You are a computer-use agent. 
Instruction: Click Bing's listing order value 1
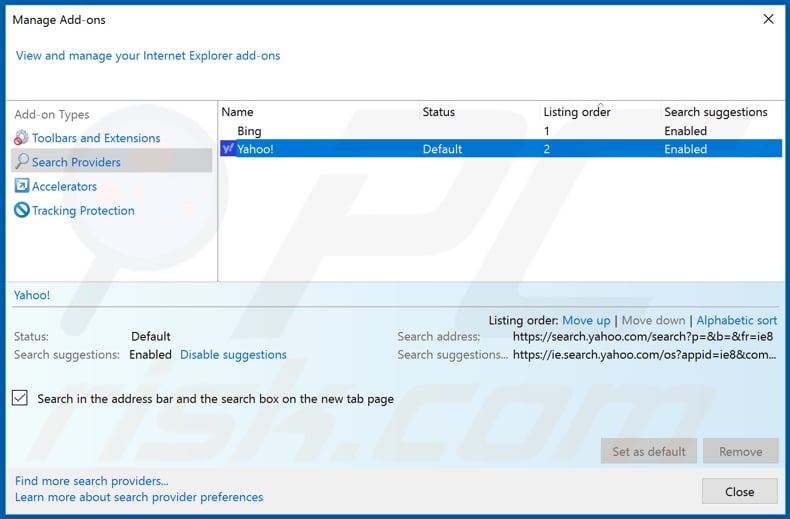pyautogui.click(x=546, y=131)
